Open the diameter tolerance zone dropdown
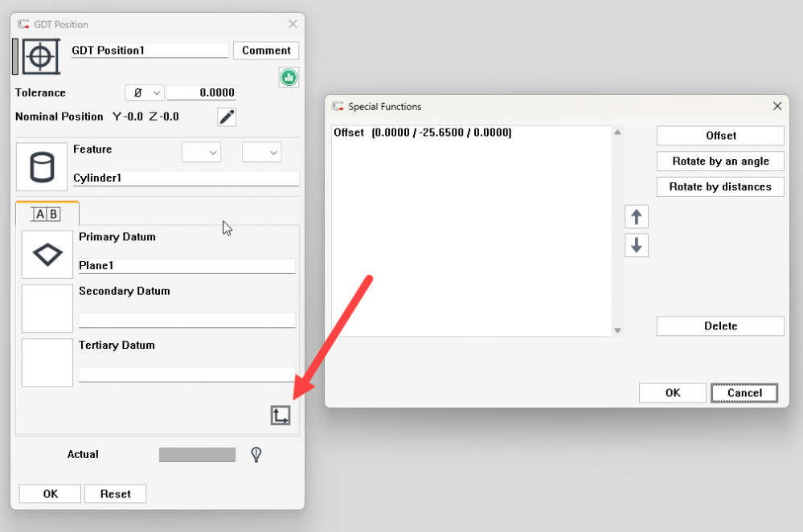Viewport: 803px width, 532px height. (145, 92)
